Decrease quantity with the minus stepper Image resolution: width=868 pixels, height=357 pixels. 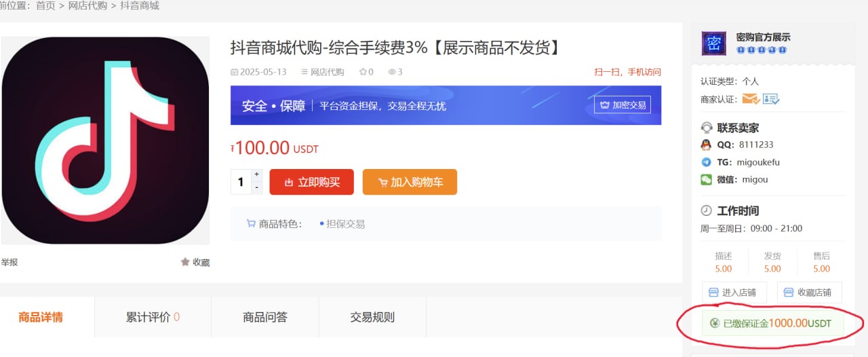[x=256, y=188]
